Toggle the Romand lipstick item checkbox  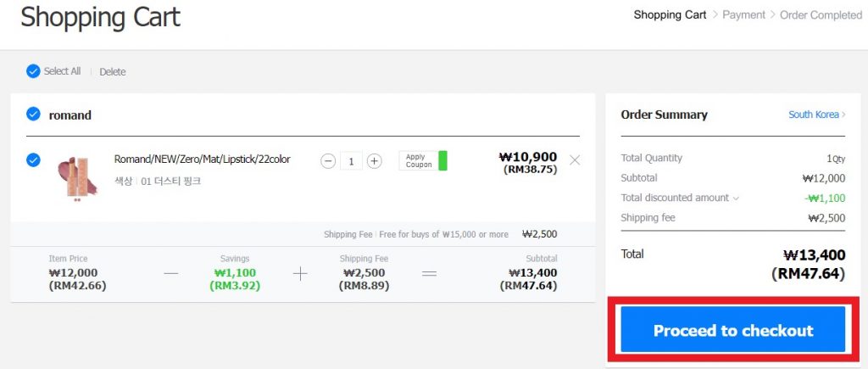33,160
